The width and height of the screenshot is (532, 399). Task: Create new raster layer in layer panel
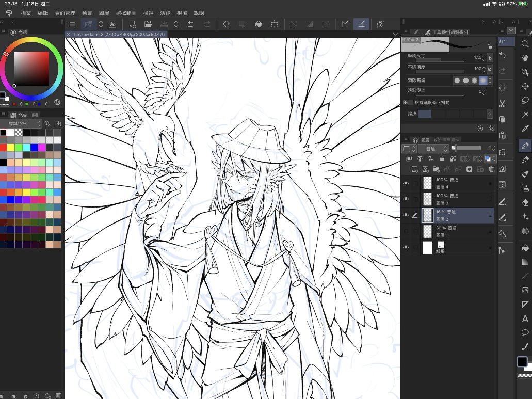[414, 169]
